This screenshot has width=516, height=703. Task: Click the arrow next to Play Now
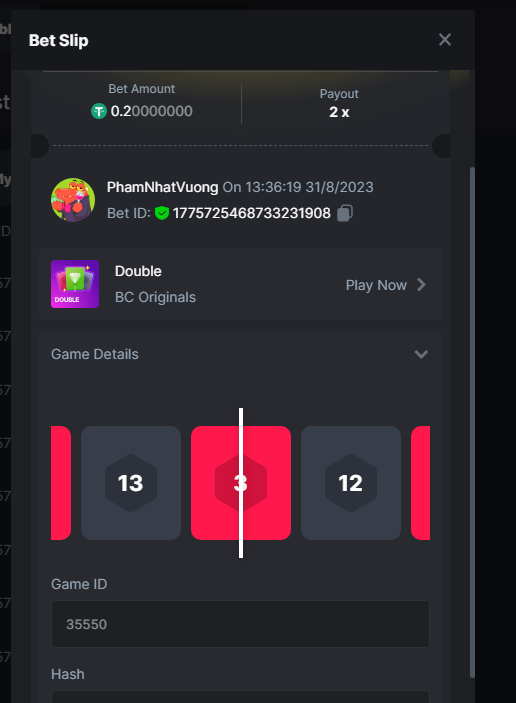(x=421, y=285)
